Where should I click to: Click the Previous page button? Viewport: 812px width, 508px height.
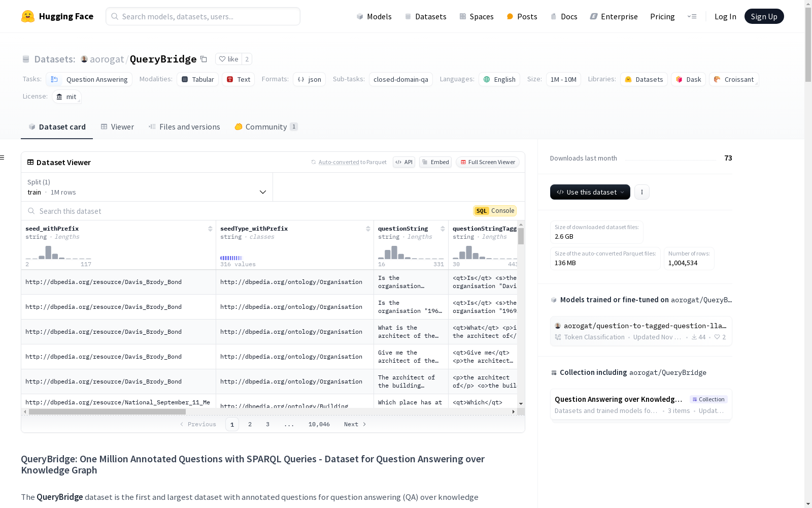pos(198,424)
